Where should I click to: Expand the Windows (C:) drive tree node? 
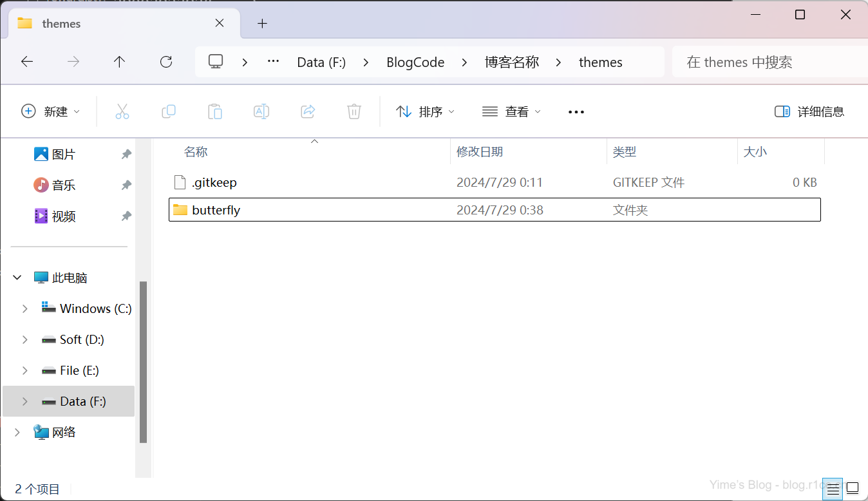pyautogui.click(x=25, y=308)
